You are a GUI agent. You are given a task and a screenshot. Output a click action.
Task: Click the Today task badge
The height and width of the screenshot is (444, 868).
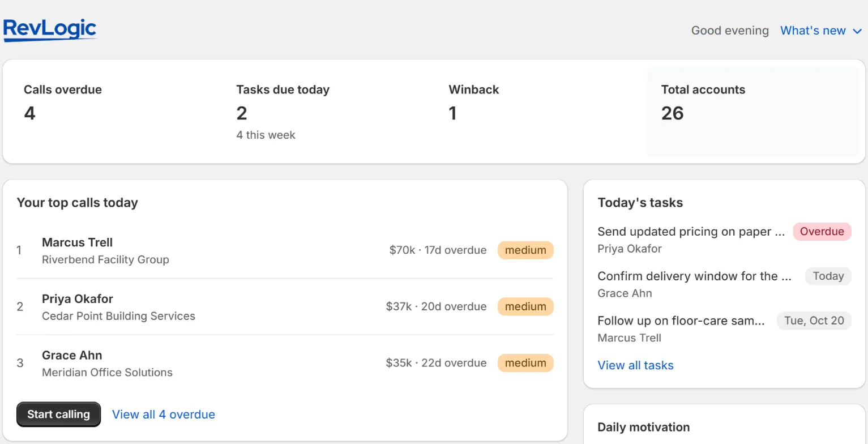[828, 276]
